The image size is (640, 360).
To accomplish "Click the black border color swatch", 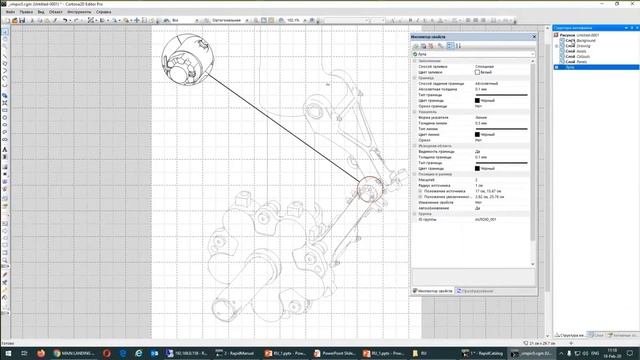I will click(477, 100).
